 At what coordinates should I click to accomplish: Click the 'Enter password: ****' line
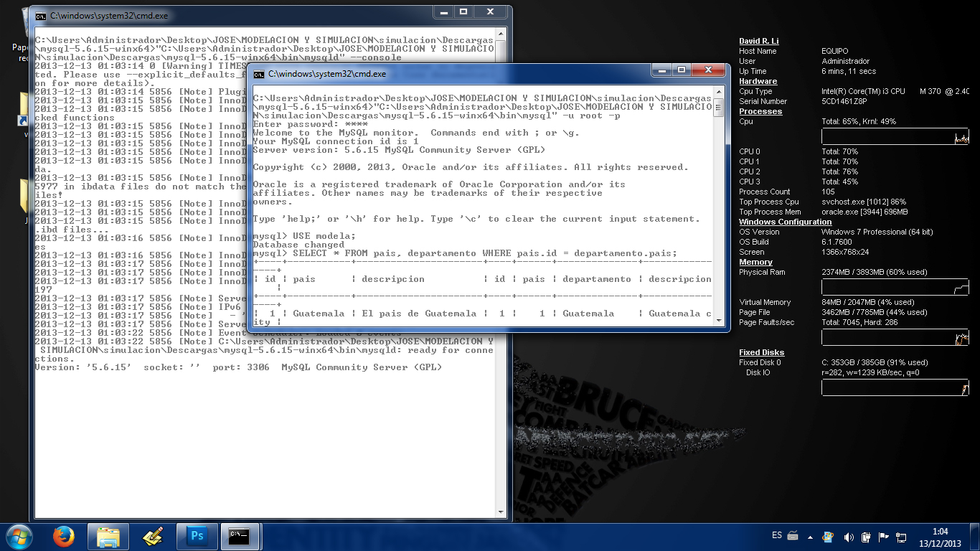pos(310,124)
